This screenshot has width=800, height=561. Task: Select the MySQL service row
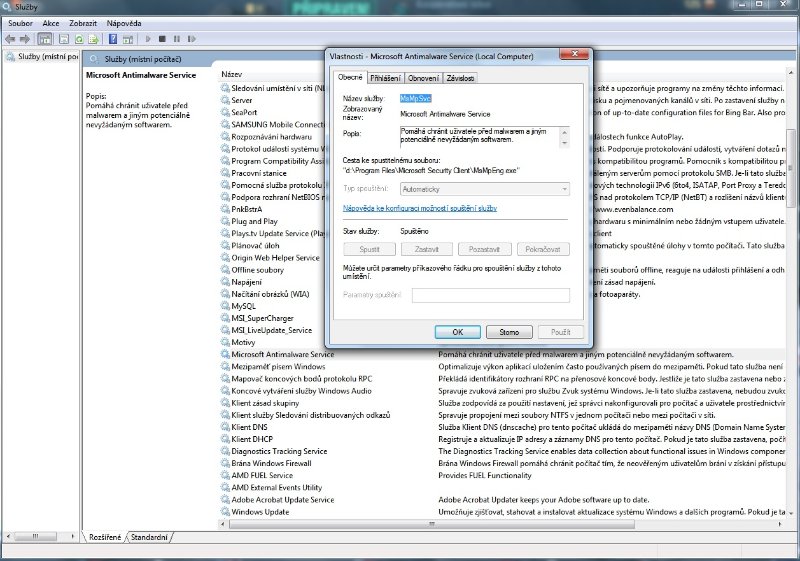coord(243,306)
